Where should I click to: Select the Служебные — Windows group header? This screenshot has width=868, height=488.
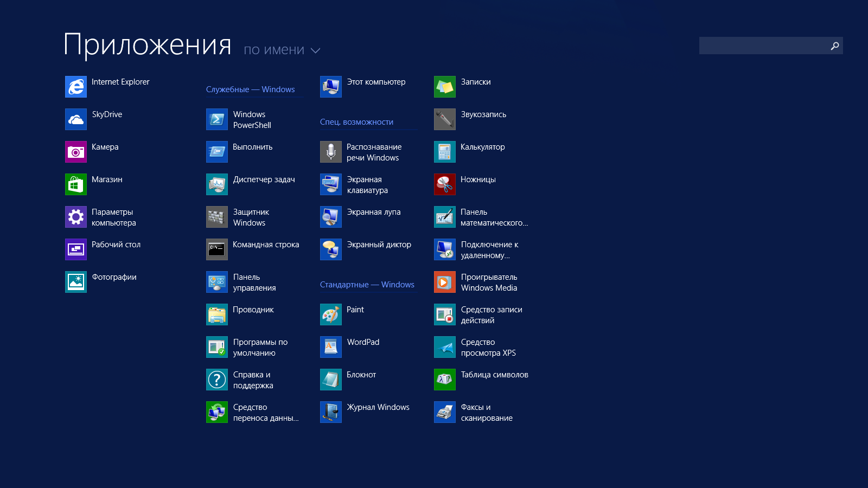coord(251,89)
